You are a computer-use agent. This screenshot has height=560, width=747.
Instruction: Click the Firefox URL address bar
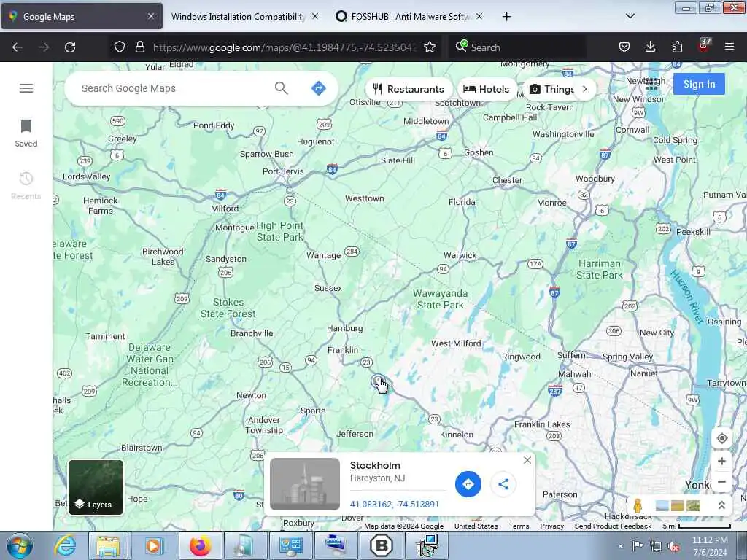pyautogui.click(x=284, y=47)
